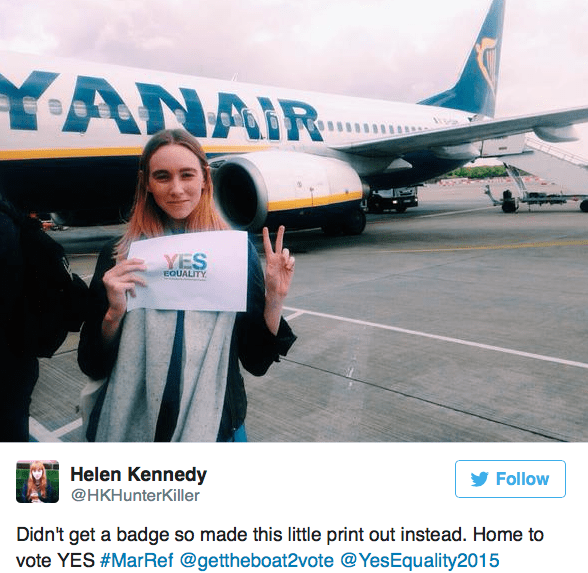Open the tweet photo of the Ryanair plane

[x=294, y=221]
